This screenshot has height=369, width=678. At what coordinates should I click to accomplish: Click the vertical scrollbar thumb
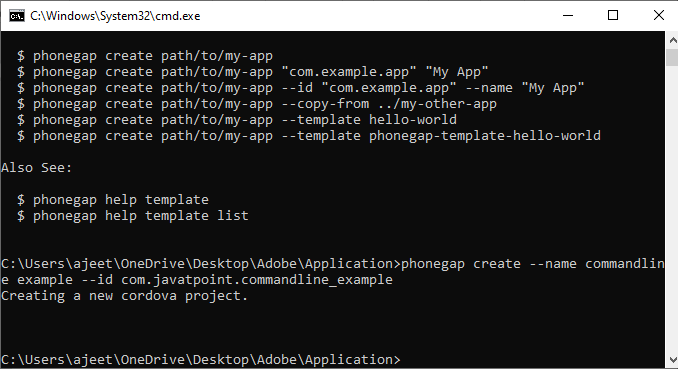coord(672,58)
